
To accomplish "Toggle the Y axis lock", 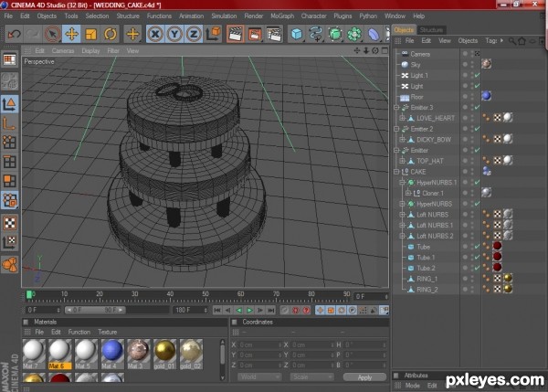I will 174,34.
